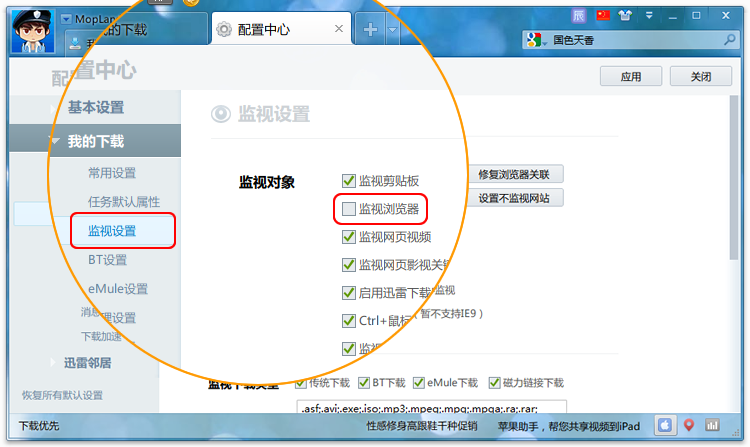Click the speed chart icon in status bar
The height and width of the screenshot is (447, 750).
coord(712,425)
